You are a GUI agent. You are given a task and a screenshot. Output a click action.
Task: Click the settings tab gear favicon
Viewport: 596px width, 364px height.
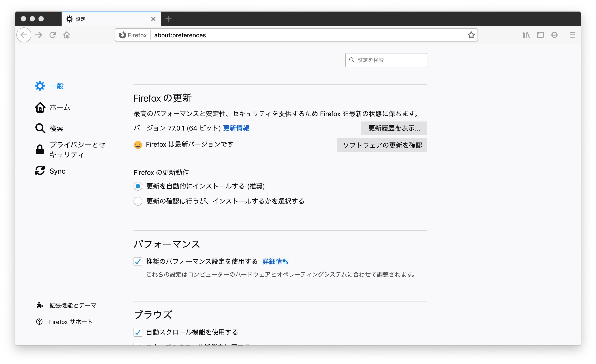pyautogui.click(x=69, y=19)
